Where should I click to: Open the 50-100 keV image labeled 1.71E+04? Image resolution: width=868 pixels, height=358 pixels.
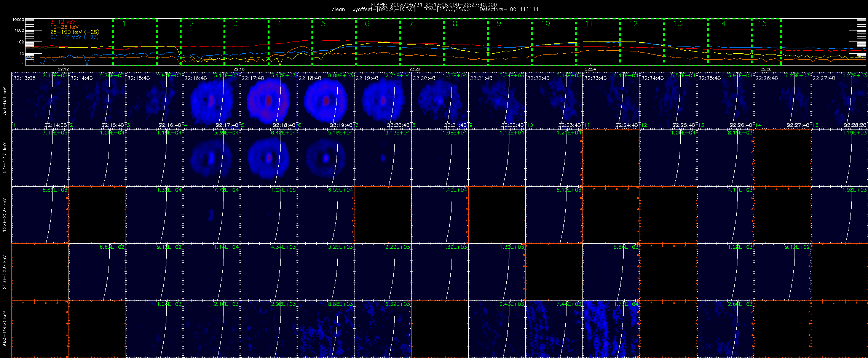tap(611, 329)
